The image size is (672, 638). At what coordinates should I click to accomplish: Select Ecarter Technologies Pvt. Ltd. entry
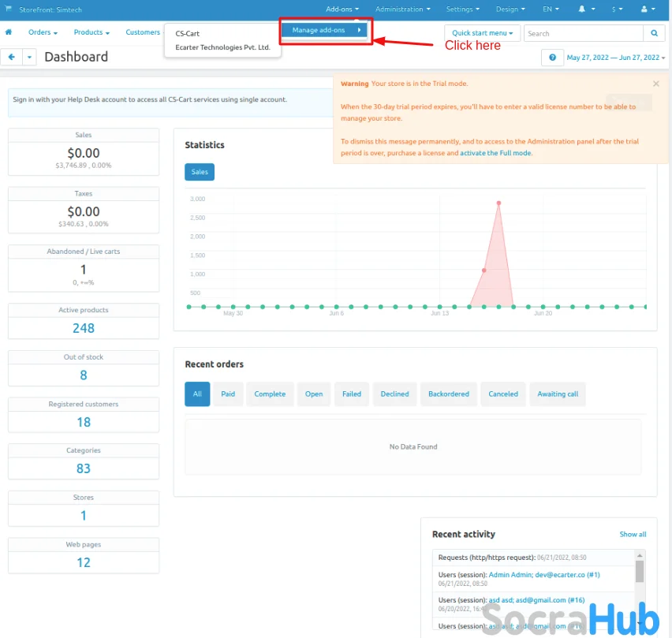click(x=222, y=47)
